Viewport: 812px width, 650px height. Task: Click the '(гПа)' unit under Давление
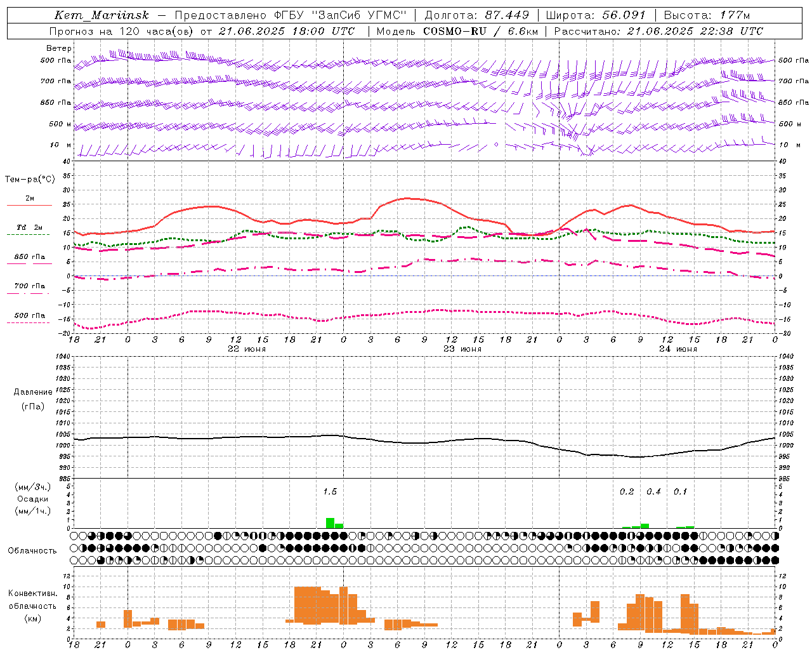(33, 406)
